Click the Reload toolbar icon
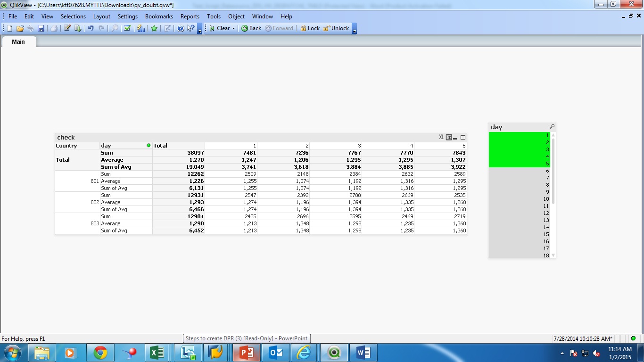Image resolution: width=644 pixels, height=362 pixels. 78,28
